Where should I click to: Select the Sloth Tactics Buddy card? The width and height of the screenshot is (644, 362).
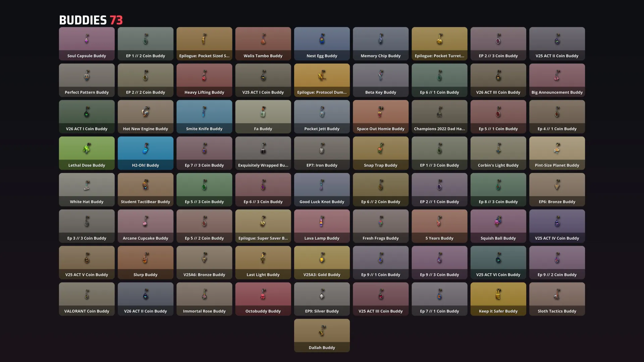(x=557, y=299)
